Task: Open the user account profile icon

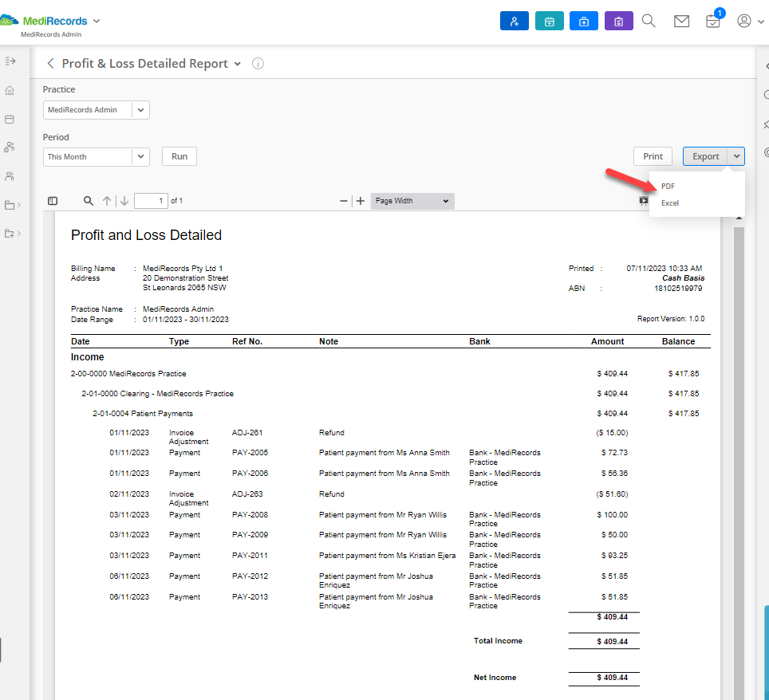Action: click(x=744, y=21)
